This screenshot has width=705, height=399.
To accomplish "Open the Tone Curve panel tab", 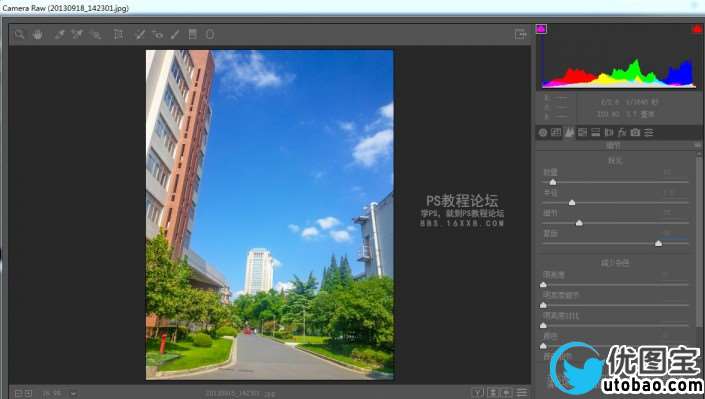I will click(556, 132).
